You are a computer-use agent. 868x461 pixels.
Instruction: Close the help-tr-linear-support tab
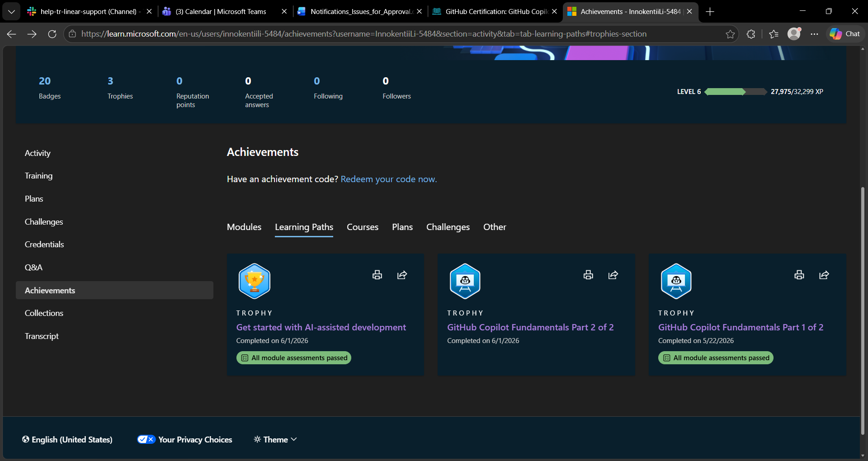(149, 12)
